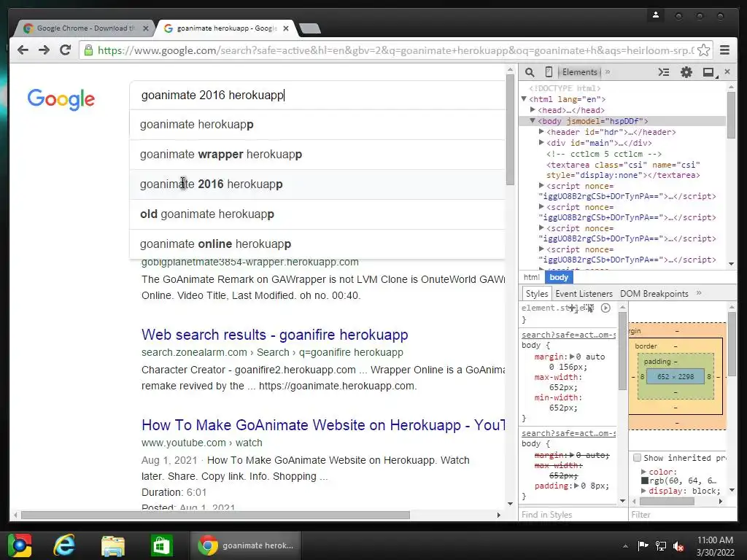Select the goanimate herokuapp Google tab
Image resolution: width=747 pixels, height=560 pixels.
pyautogui.click(x=226, y=28)
